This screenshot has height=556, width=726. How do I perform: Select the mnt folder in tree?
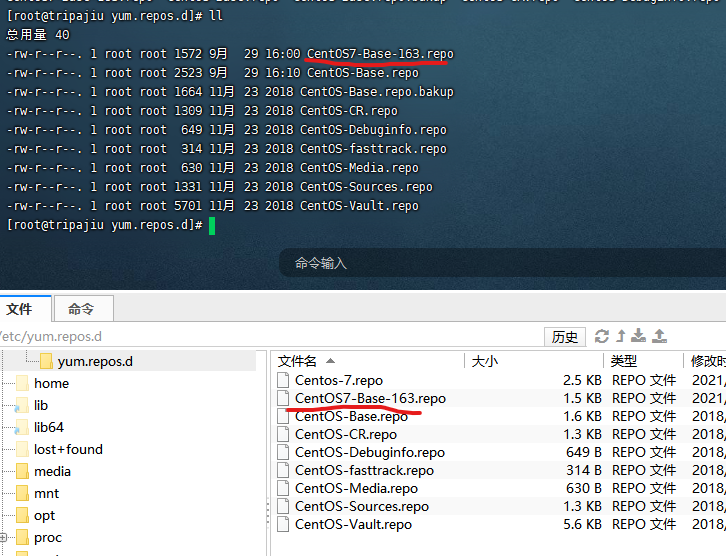46,494
